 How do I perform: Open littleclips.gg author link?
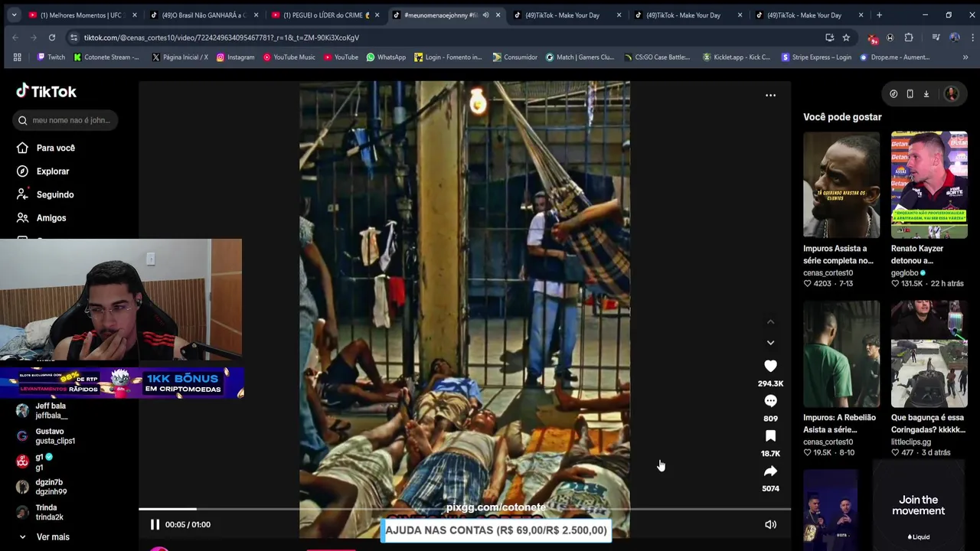click(910, 442)
